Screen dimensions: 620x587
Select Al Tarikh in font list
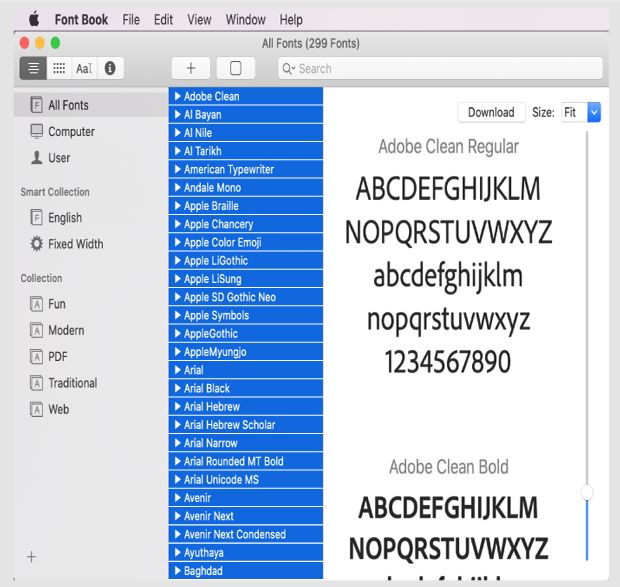(x=246, y=151)
